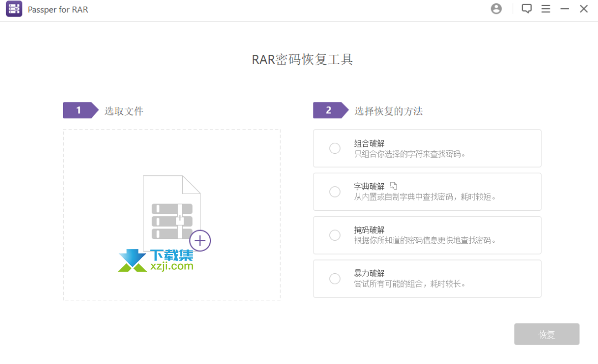Click description 尝试所有可能的组合，耗时较长。
The width and height of the screenshot is (598, 364).
[410, 284]
